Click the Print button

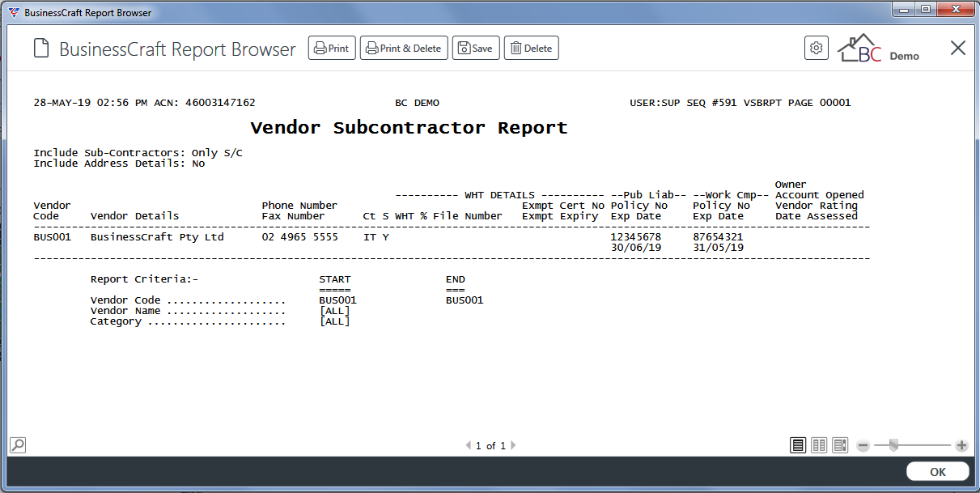click(x=332, y=48)
